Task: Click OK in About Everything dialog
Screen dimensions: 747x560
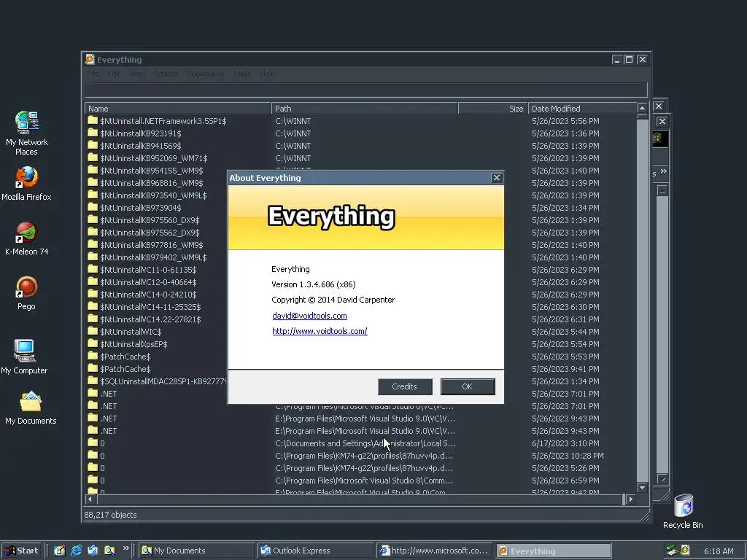Action: (x=468, y=386)
